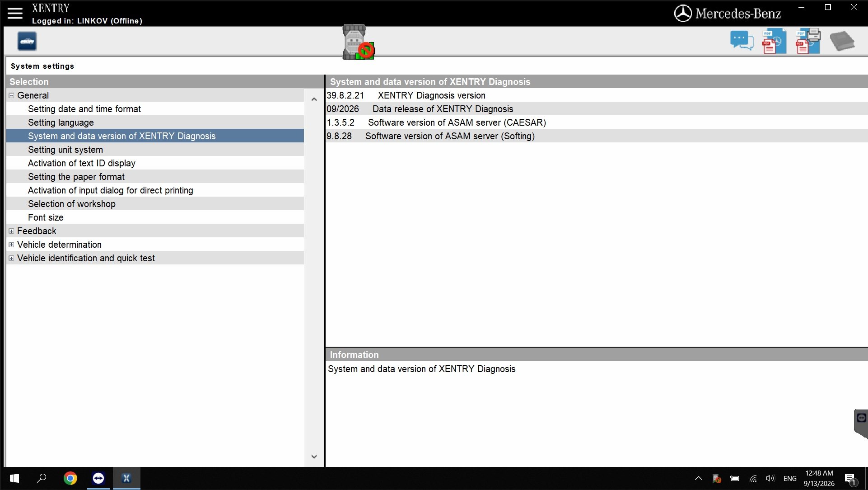Close the XENTRY window

point(854,7)
